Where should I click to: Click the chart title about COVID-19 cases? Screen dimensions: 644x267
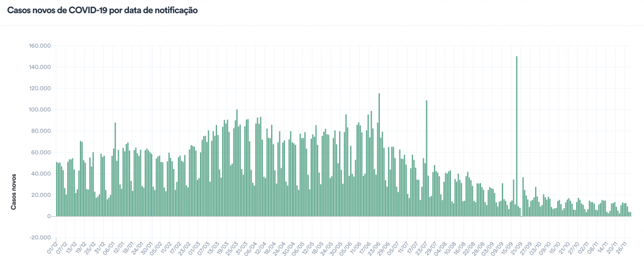[x=103, y=11]
